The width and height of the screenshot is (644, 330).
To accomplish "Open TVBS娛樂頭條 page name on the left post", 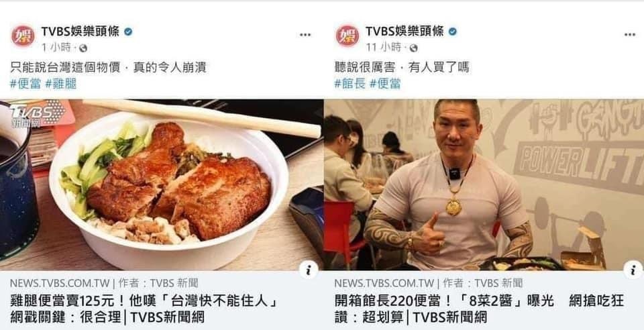I will click(80, 32).
